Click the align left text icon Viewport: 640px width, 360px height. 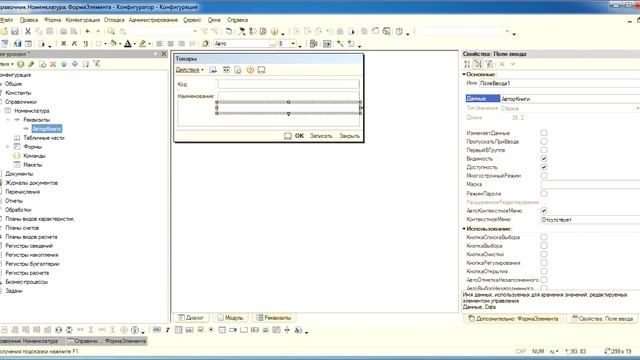click(160, 44)
